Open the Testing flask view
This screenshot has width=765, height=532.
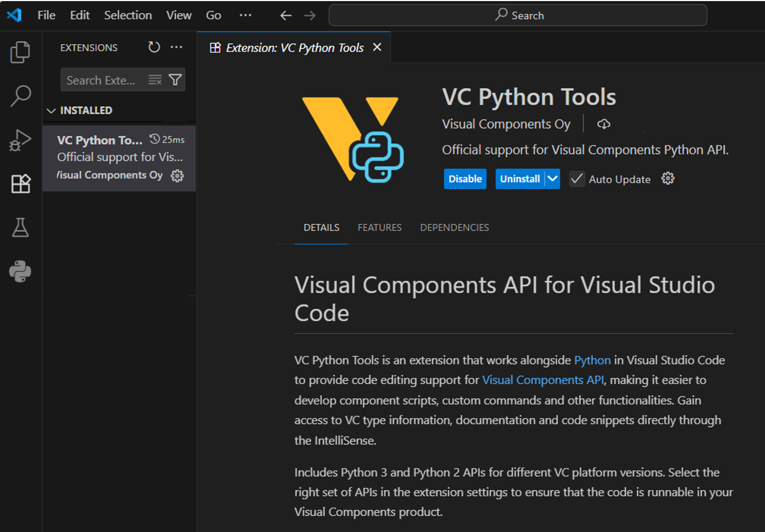(20, 227)
